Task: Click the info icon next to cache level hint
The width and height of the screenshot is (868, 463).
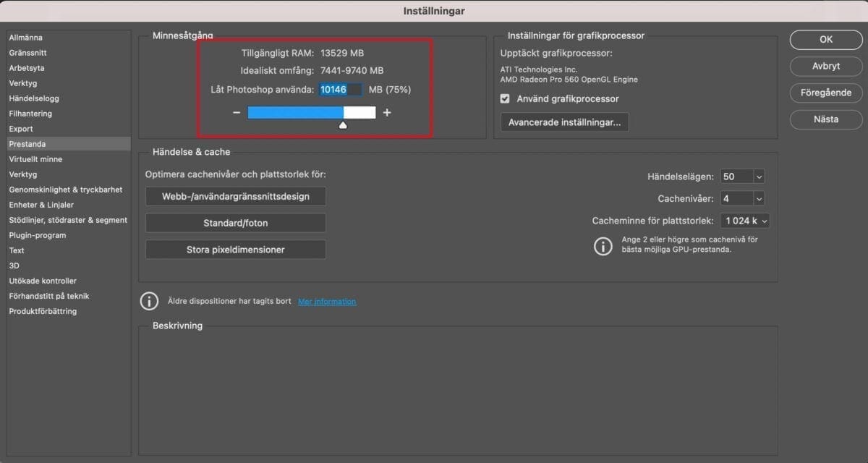Action: click(603, 246)
